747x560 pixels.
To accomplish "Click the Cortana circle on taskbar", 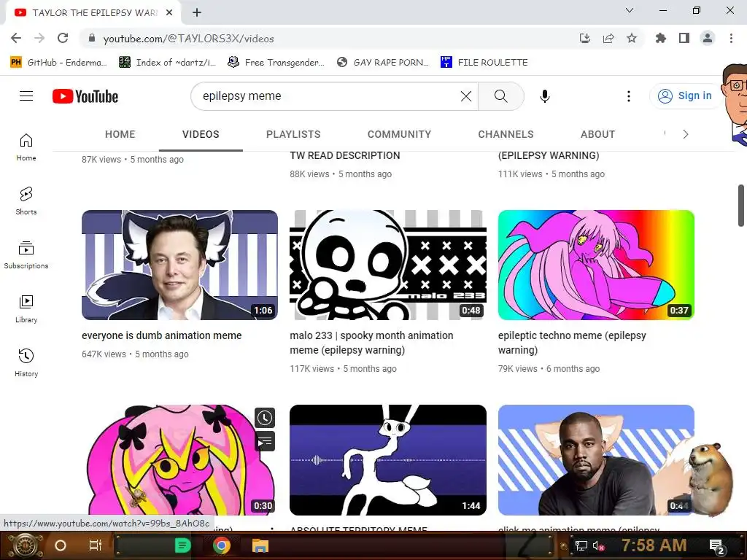I will point(61,545).
